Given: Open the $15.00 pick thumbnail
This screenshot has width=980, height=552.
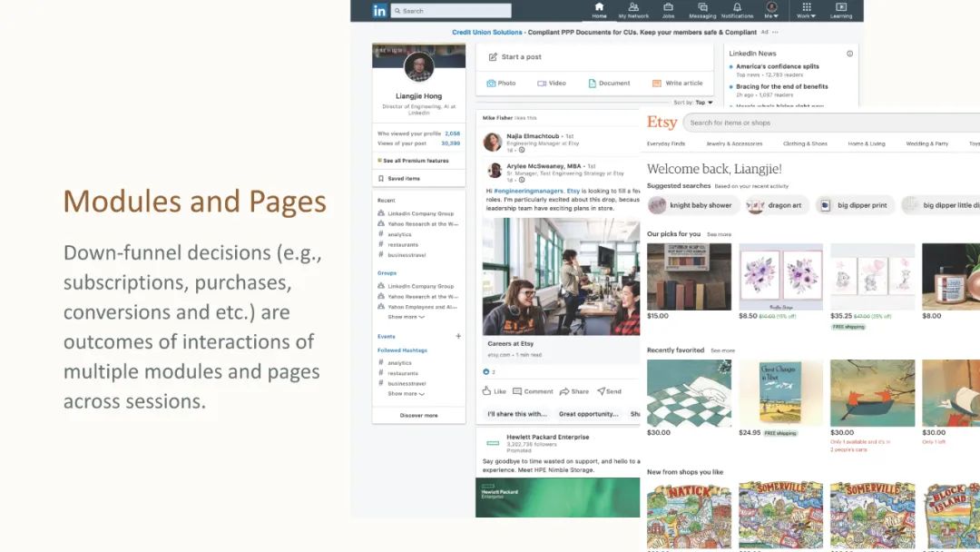Looking at the screenshot, I should [689, 277].
